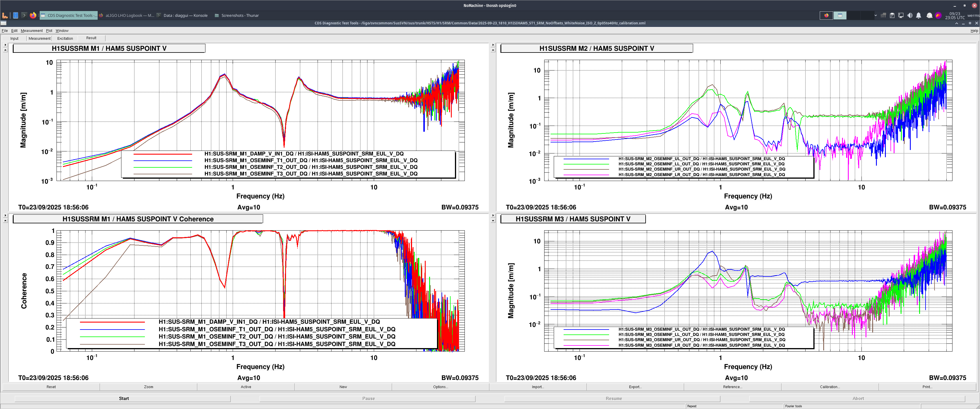This screenshot has height=409, width=980.
Task: Click the Export... button
Action: pyautogui.click(x=635, y=387)
